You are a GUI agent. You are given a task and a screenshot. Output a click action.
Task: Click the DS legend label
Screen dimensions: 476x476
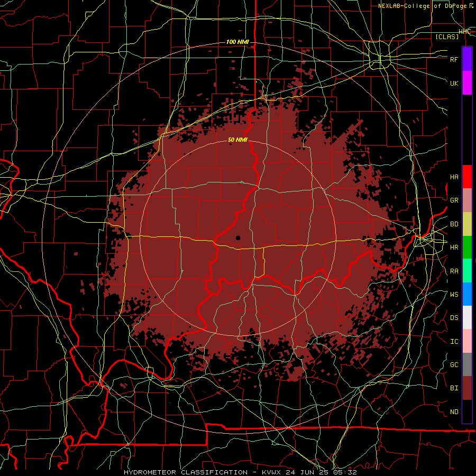point(454,318)
